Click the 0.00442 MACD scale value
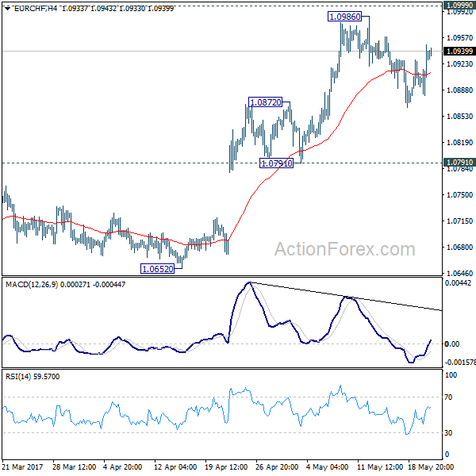This screenshot has height=476, width=476. pos(458,283)
